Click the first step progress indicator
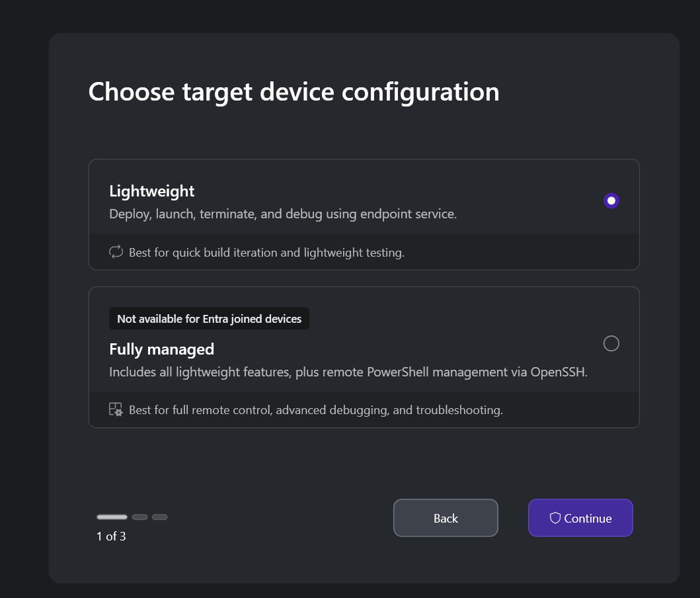This screenshot has height=598, width=700. pos(112,517)
